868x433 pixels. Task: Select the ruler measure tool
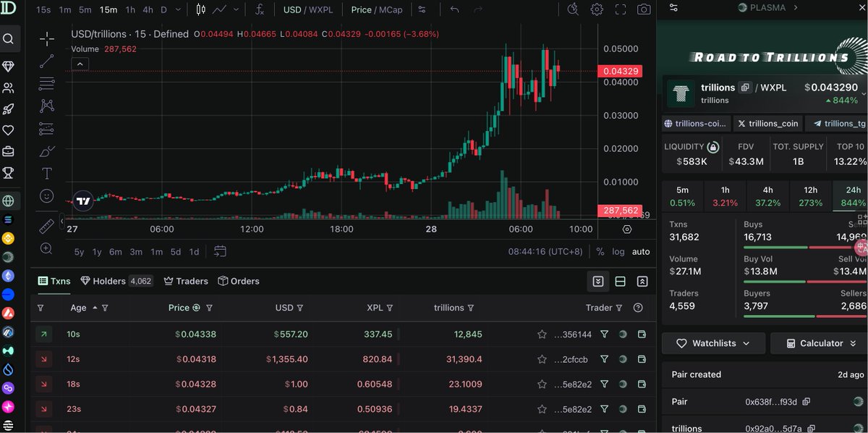point(46,225)
